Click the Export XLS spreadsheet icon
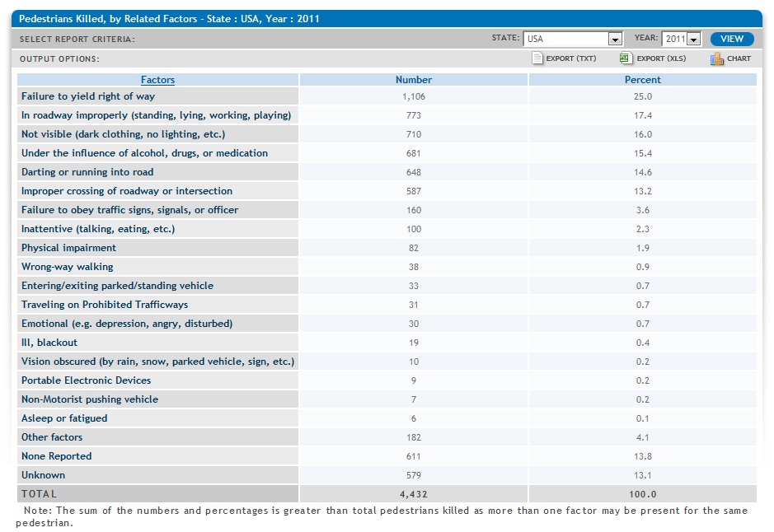Viewport: 774px width, 532px height. 626,58
